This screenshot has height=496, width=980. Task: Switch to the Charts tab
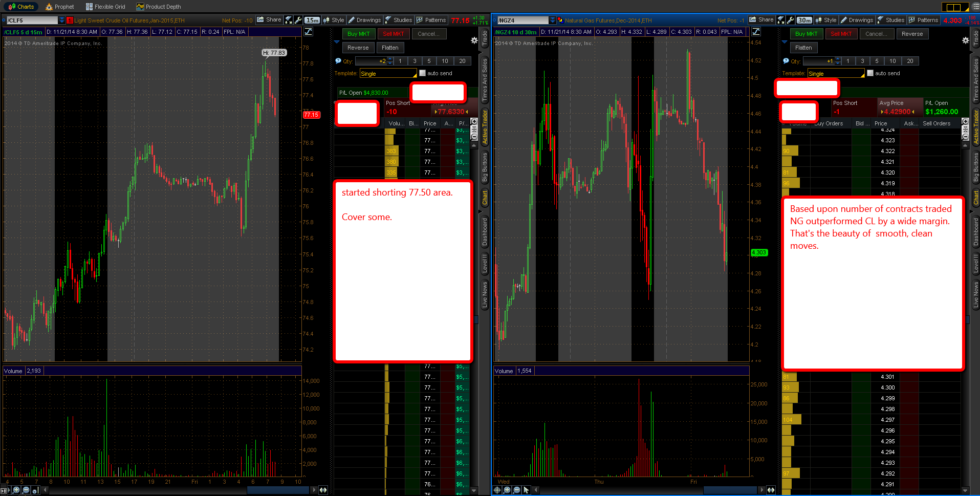click(21, 7)
